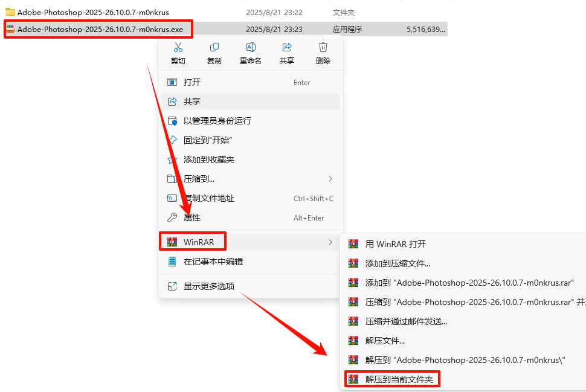Open the Adobe-Photoshop-2025 folder icon
This screenshot has height=392, width=586.
click(10, 12)
